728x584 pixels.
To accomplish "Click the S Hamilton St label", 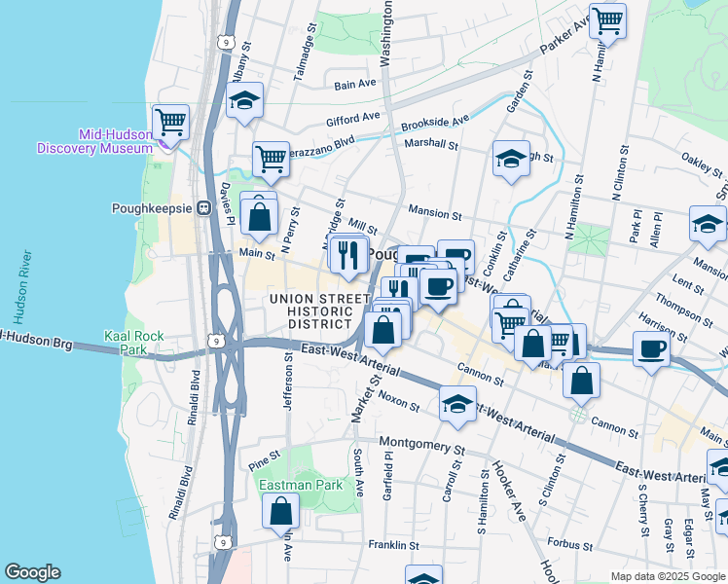I will [483, 502].
